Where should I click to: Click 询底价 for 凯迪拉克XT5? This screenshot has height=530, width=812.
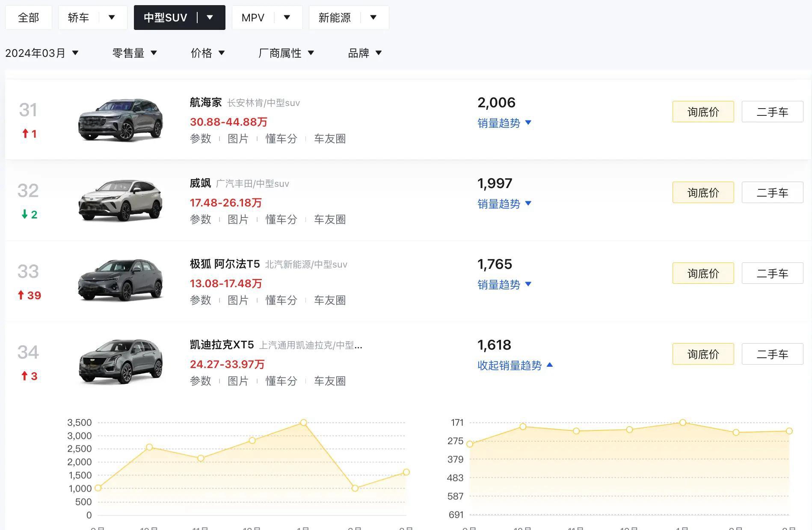pyautogui.click(x=703, y=354)
